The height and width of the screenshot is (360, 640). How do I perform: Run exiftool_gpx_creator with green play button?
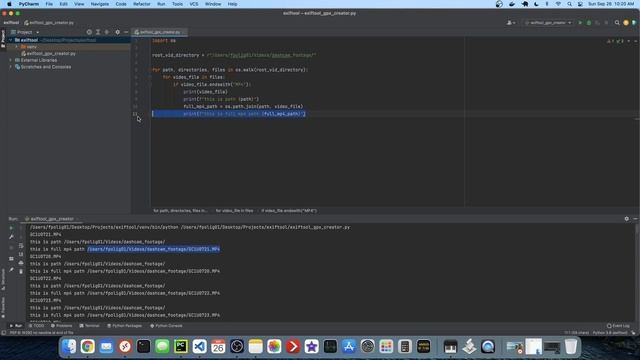click(x=580, y=23)
